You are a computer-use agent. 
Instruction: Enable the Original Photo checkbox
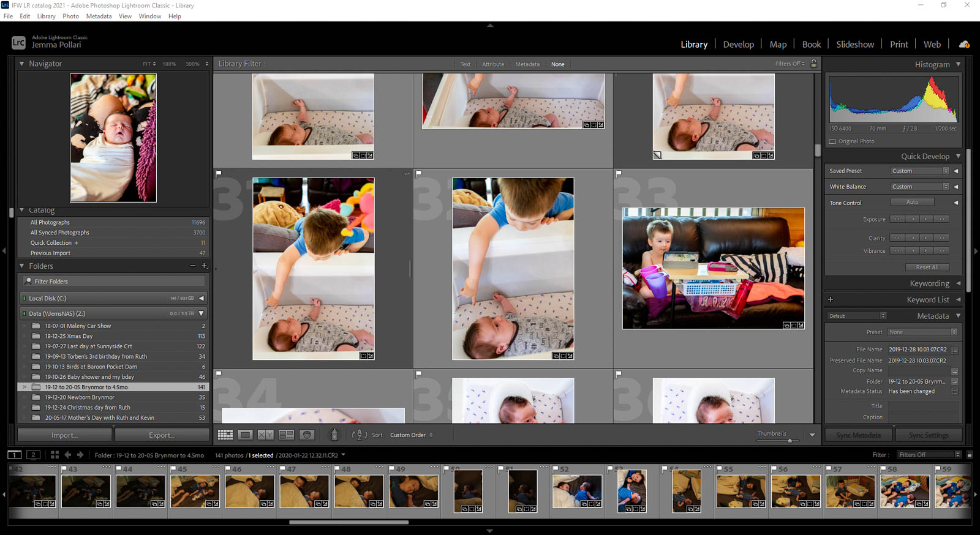click(832, 141)
